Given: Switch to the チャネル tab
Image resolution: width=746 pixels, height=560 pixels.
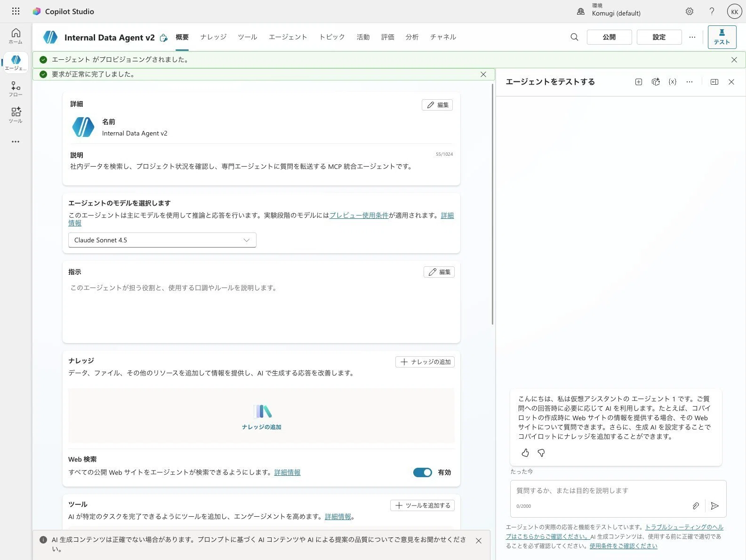Looking at the screenshot, I should click(443, 37).
